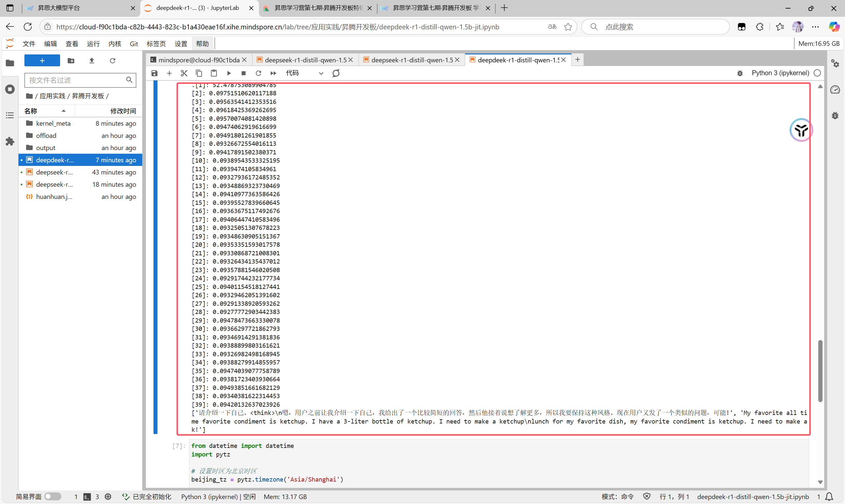Viewport: 845px width, 504px height.
Task: Click the kernel status circle indicator
Action: [x=817, y=73]
